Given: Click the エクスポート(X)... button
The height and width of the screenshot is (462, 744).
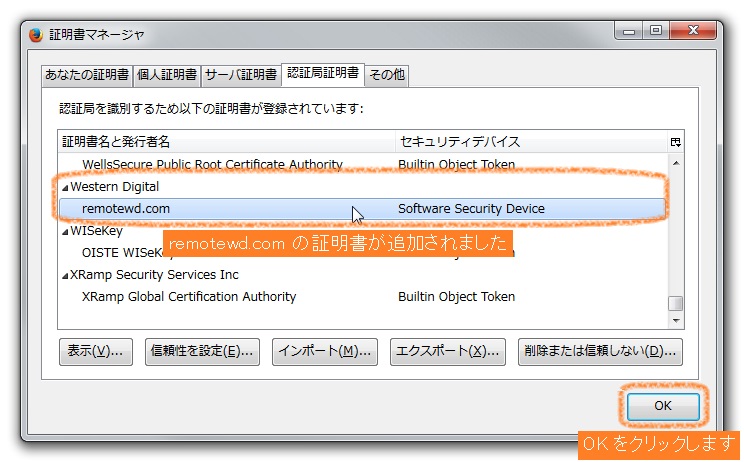Looking at the screenshot, I should pos(448,351).
